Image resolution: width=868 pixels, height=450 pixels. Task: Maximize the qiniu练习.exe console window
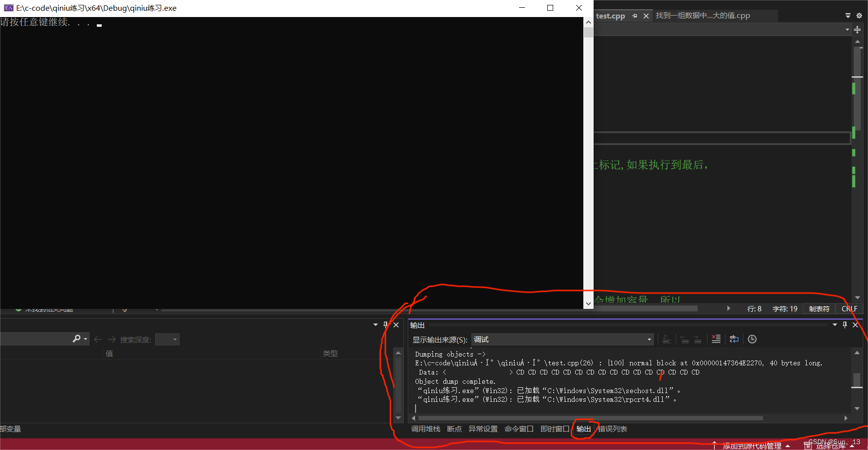point(550,8)
